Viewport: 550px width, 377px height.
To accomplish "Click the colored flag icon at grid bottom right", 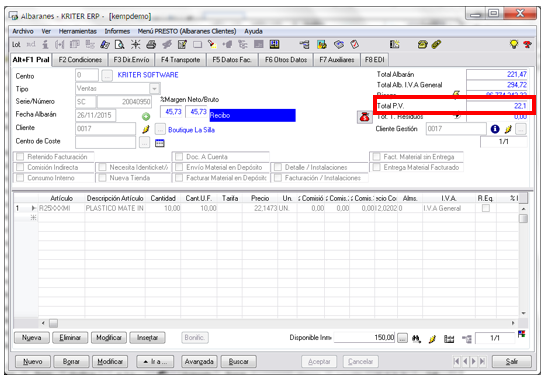I will tap(522, 334).
